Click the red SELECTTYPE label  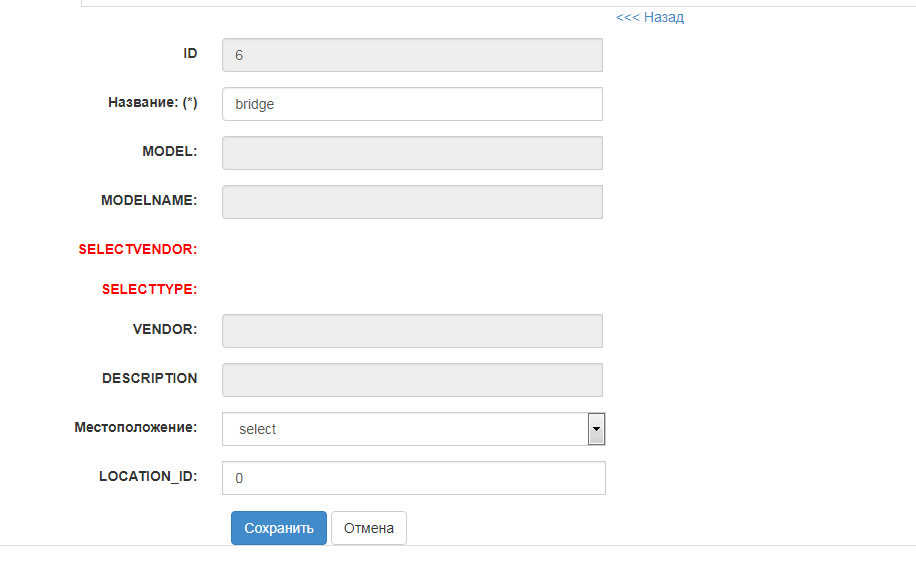point(149,289)
